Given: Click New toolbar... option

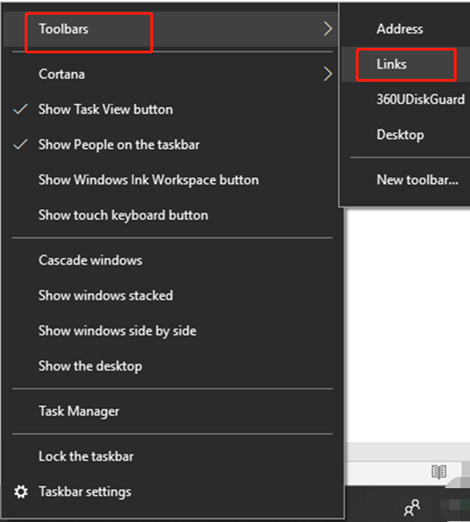Looking at the screenshot, I should pos(406,180).
